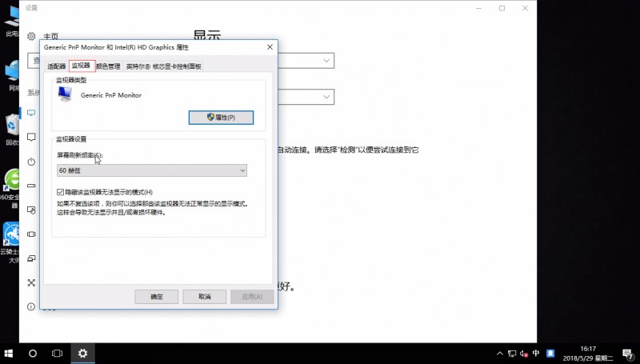The width and height of the screenshot is (640, 364).
Task: Cancel the properties dialog with 取消
Action: coord(205,297)
